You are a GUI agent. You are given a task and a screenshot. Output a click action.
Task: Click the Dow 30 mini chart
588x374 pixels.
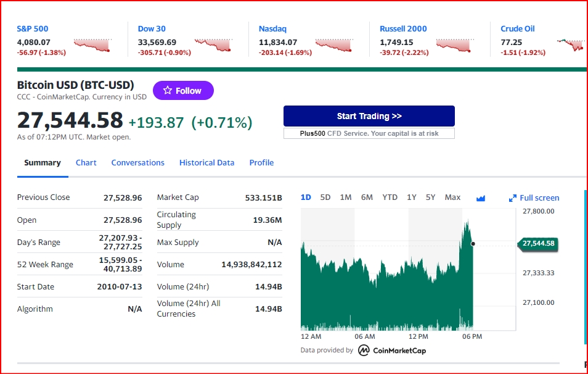pos(213,45)
